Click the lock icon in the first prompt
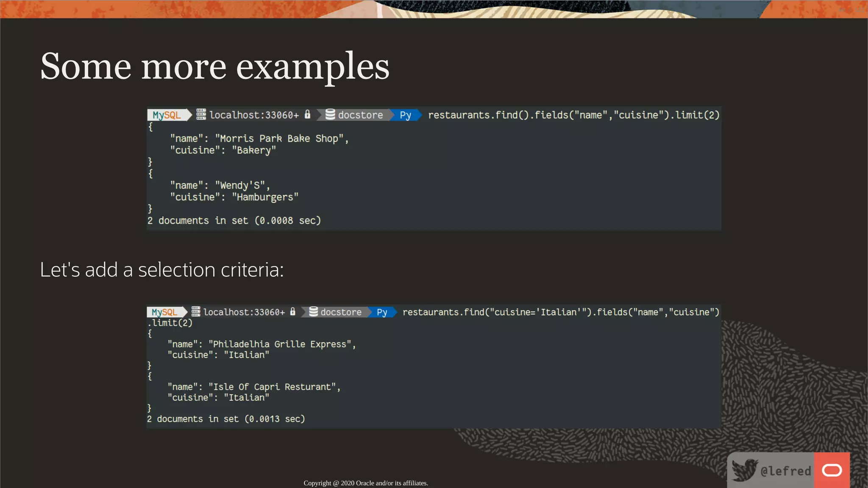 coord(308,114)
